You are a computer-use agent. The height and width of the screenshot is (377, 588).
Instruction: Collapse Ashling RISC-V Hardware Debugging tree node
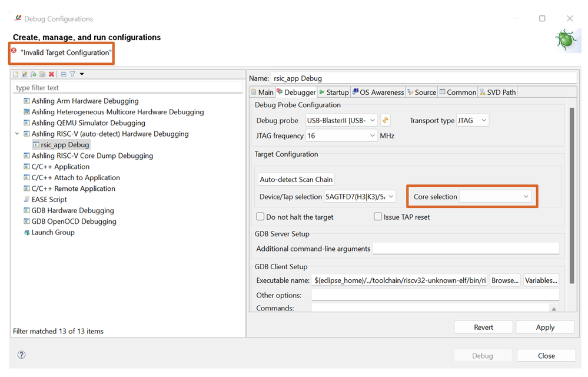tap(16, 134)
